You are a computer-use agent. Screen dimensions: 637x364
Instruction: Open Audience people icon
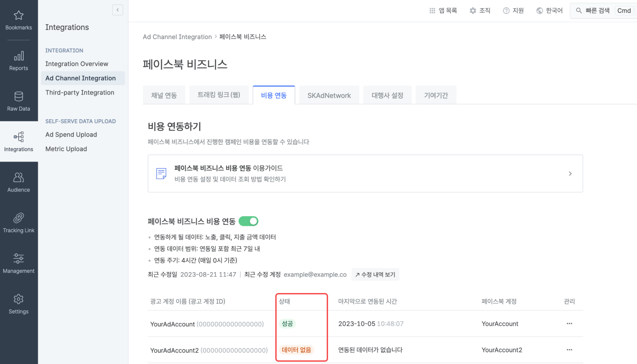(x=19, y=177)
